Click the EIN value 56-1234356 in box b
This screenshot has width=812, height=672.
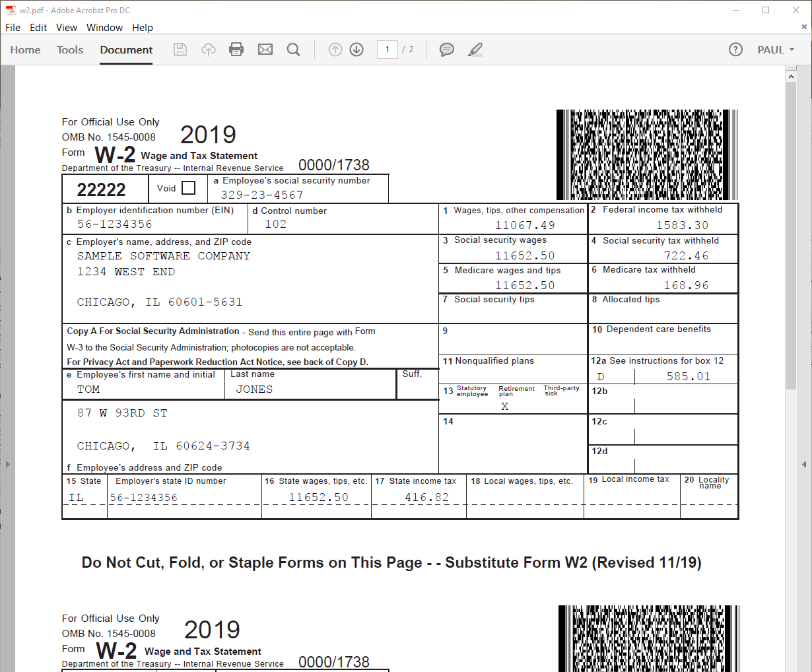click(115, 224)
